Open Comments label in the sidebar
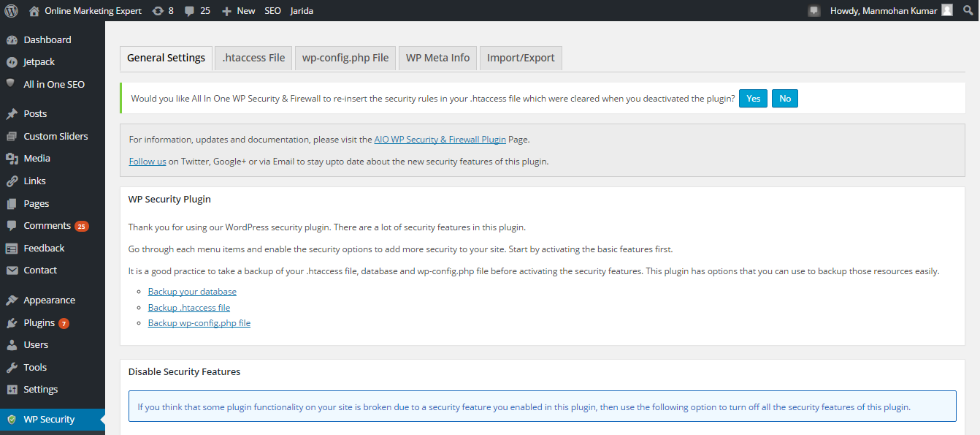 [x=47, y=226]
